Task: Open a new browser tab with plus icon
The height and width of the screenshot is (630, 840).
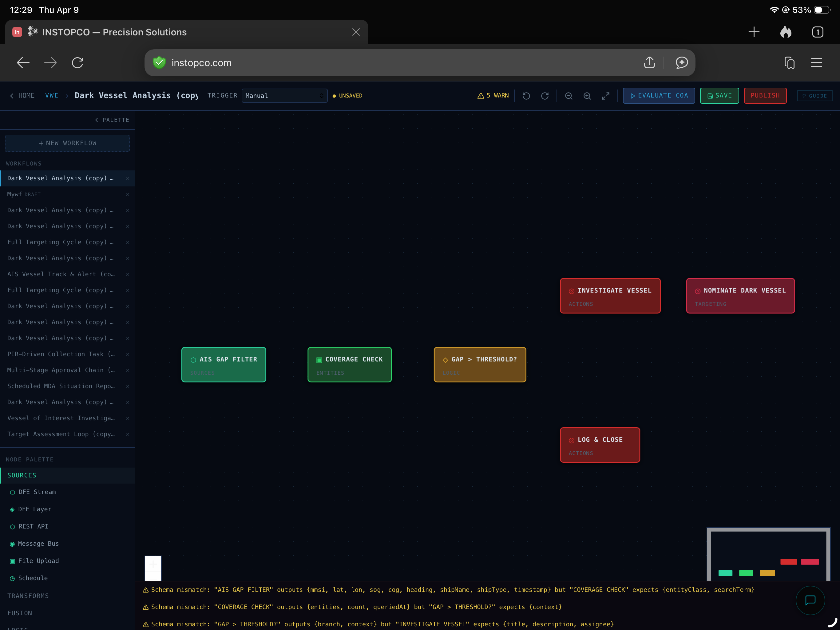Action: coord(754,32)
